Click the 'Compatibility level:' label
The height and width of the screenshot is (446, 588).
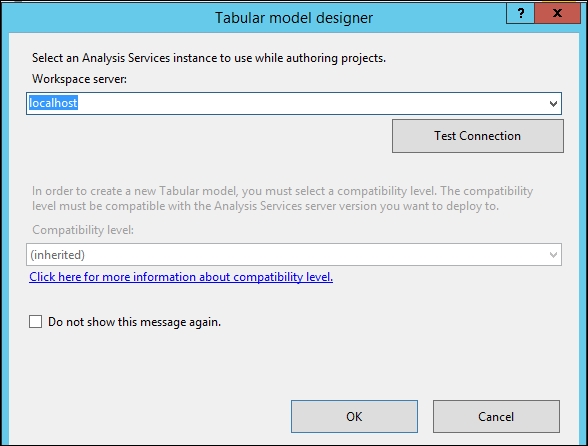(83, 230)
